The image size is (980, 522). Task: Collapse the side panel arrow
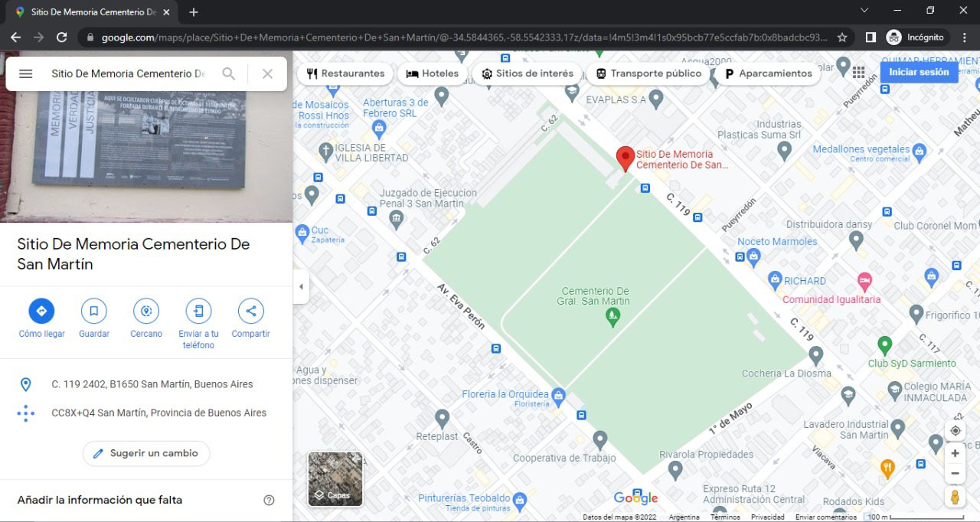301,287
